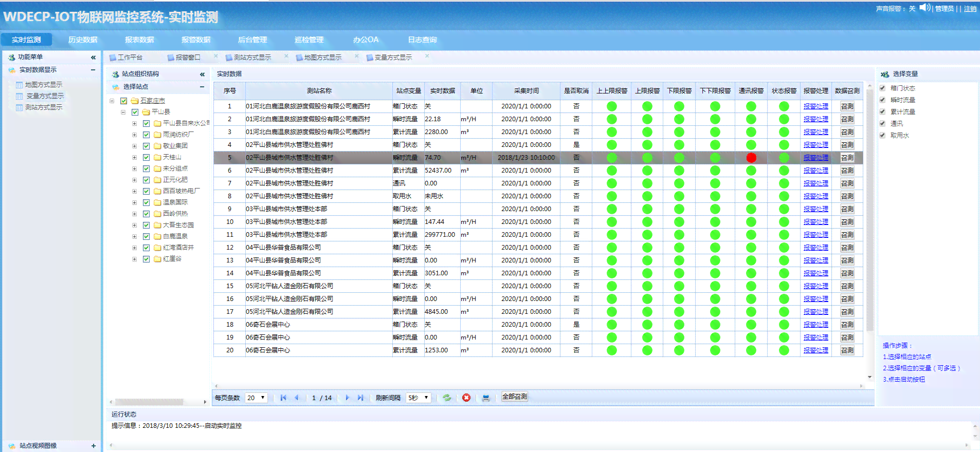Uncheck the 温泉国际 station checkbox
980x452 pixels.
(x=146, y=202)
